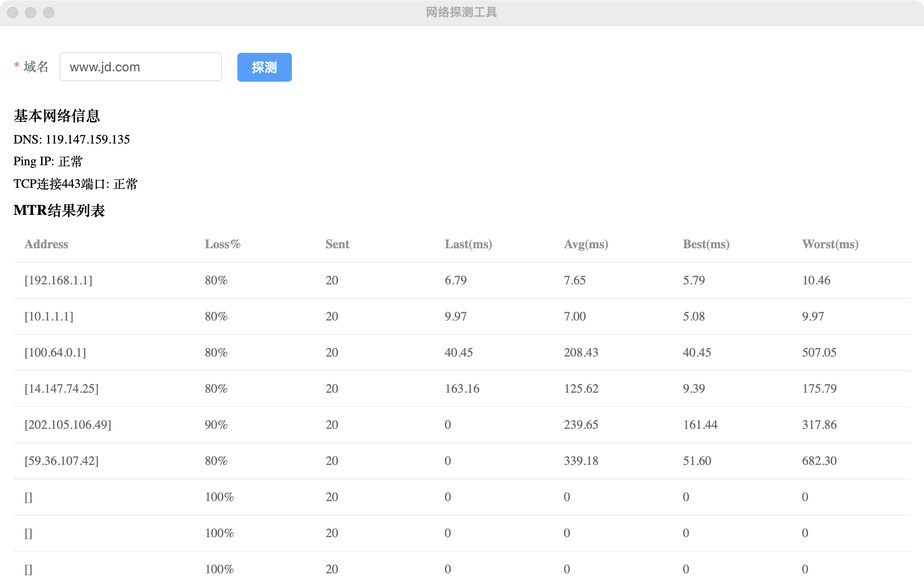Click the Avg(ms) column header
924x585 pixels.
[586, 244]
